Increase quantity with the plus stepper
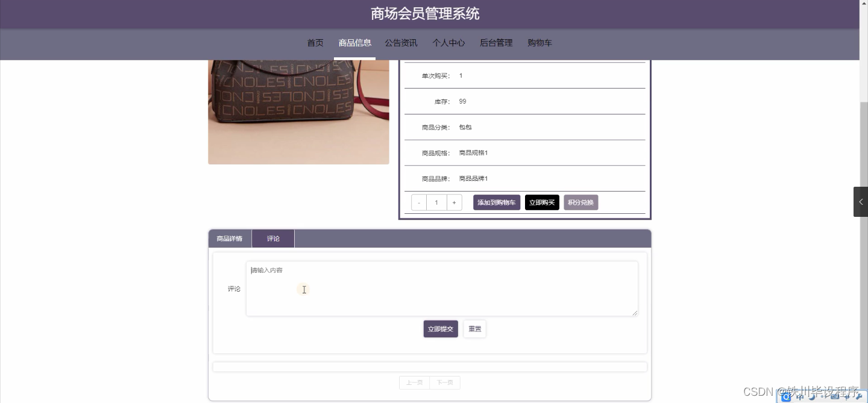This screenshot has height=403, width=868. [x=453, y=202]
